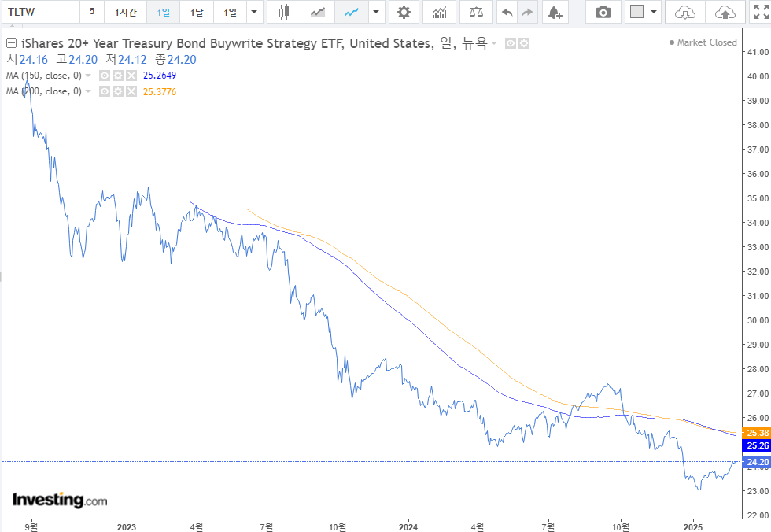The height and width of the screenshot is (532, 771).
Task: Click the MA 150 value 25.2649
Action: click(x=159, y=76)
